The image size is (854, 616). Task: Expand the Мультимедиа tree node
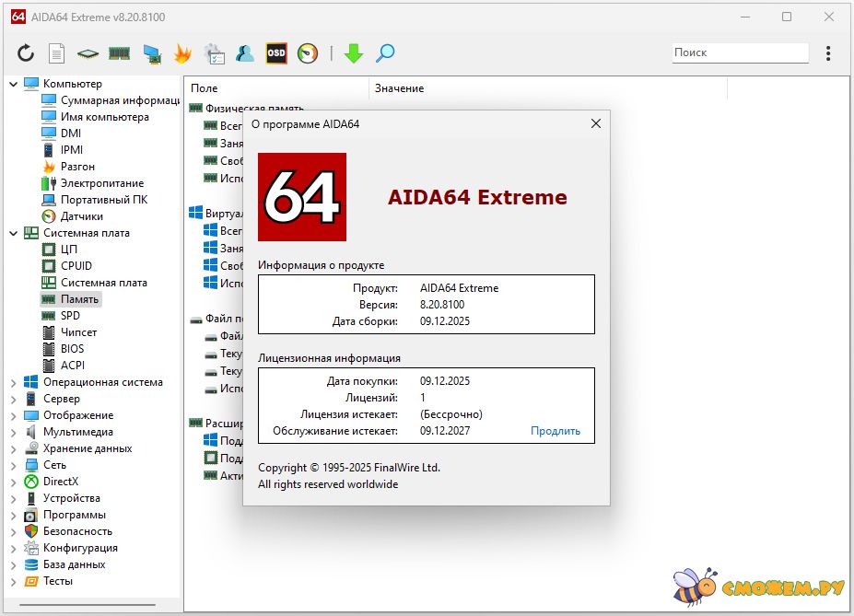click(14, 432)
